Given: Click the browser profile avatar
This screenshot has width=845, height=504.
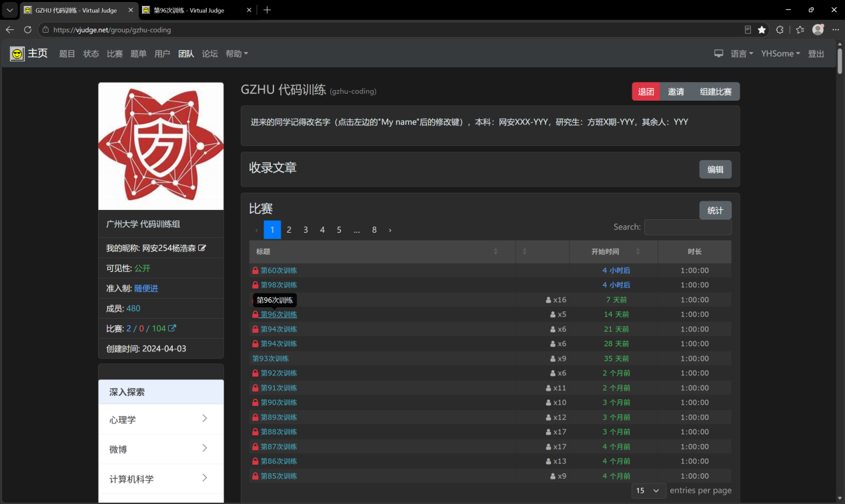Looking at the screenshot, I should (x=818, y=29).
